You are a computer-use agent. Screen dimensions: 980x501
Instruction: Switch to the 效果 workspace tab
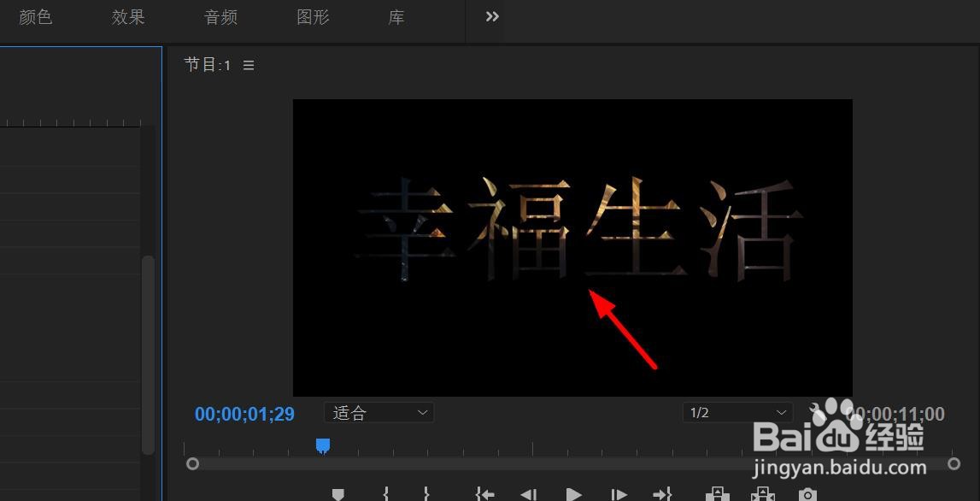[128, 16]
